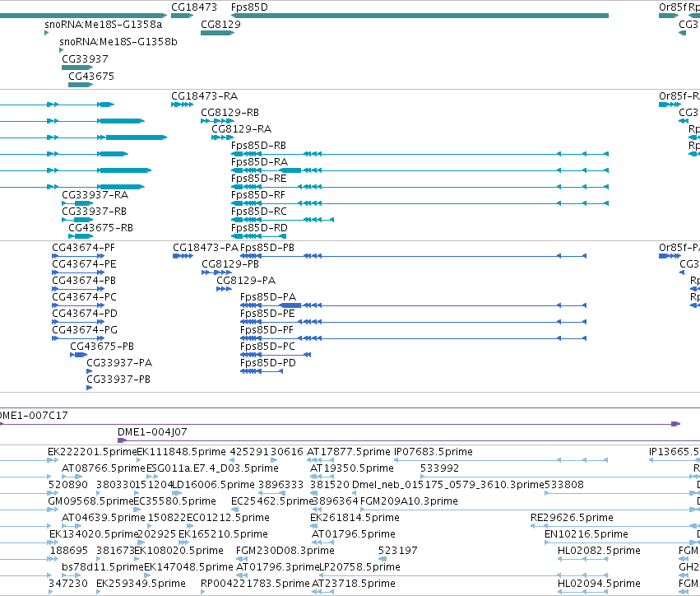
Task: Select EST EK261814.5prime
Action: (355, 518)
